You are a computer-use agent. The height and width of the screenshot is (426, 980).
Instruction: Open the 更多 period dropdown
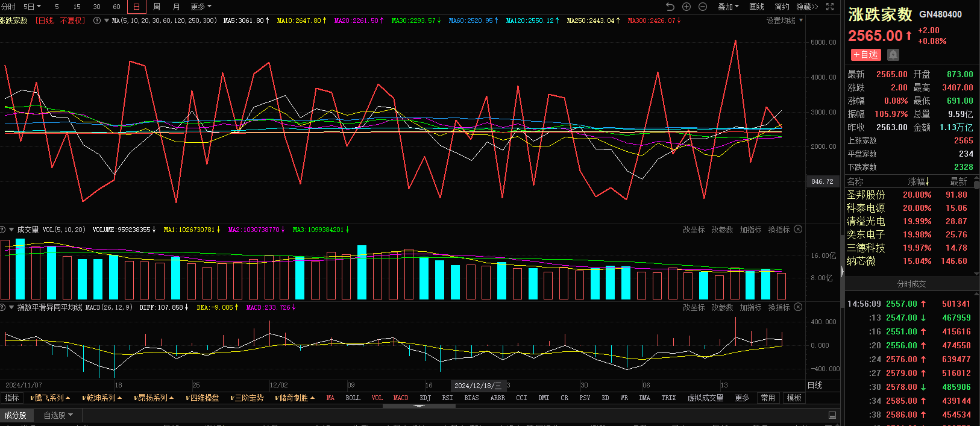pyautogui.click(x=201, y=7)
